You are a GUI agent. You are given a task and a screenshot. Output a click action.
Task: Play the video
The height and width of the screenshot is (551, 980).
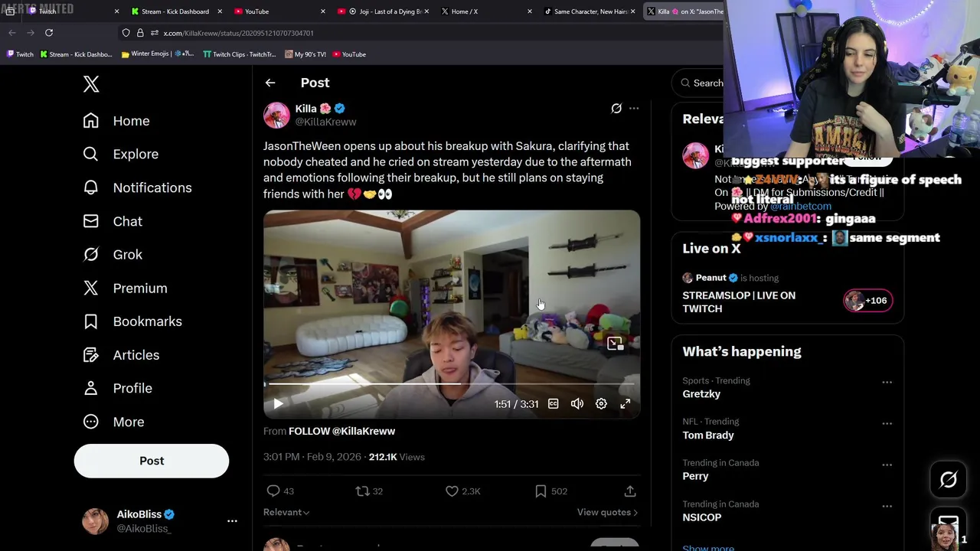click(x=278, y=404)
